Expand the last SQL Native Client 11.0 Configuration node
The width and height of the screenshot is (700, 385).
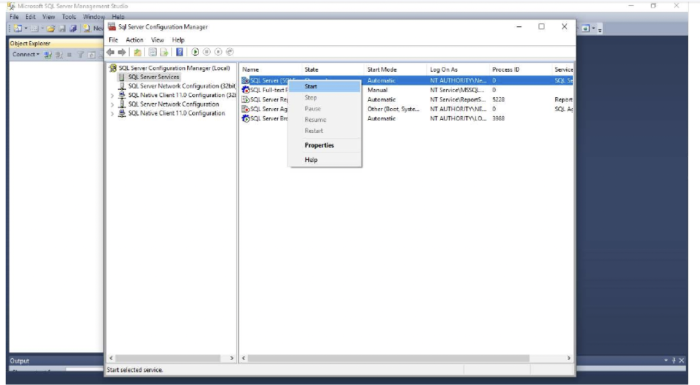point(112,113)
